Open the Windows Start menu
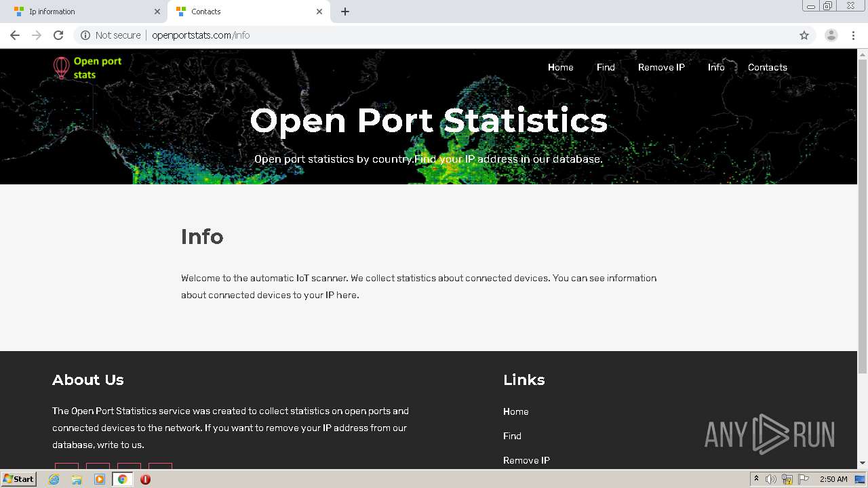The width and height of the screenshot is (868, 488). (19, 479)
